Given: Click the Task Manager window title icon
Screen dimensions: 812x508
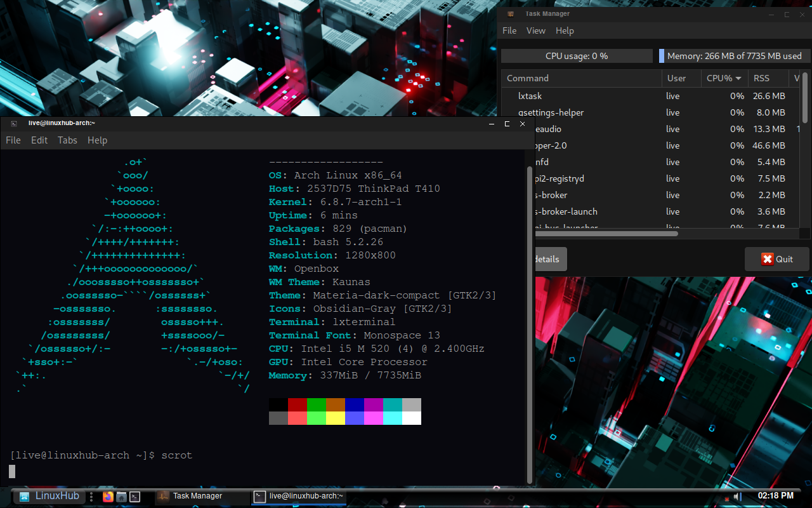Looking at the screenshot, I should (511, 14).
